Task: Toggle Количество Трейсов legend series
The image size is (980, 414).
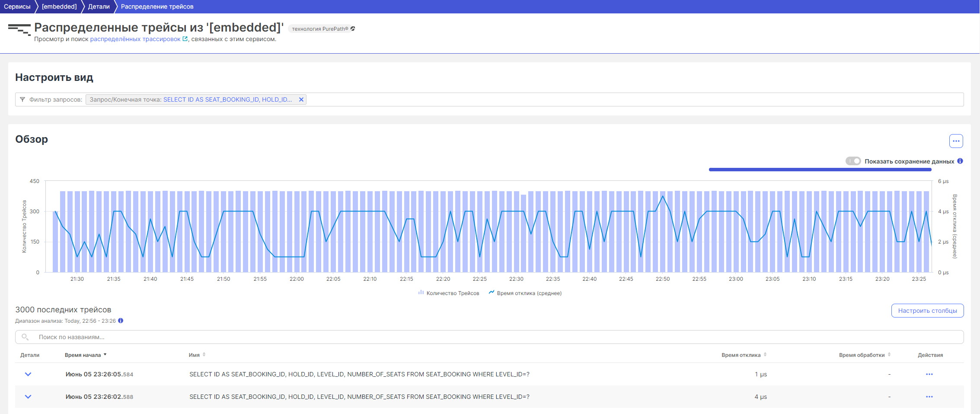Action: pos(449,293)
